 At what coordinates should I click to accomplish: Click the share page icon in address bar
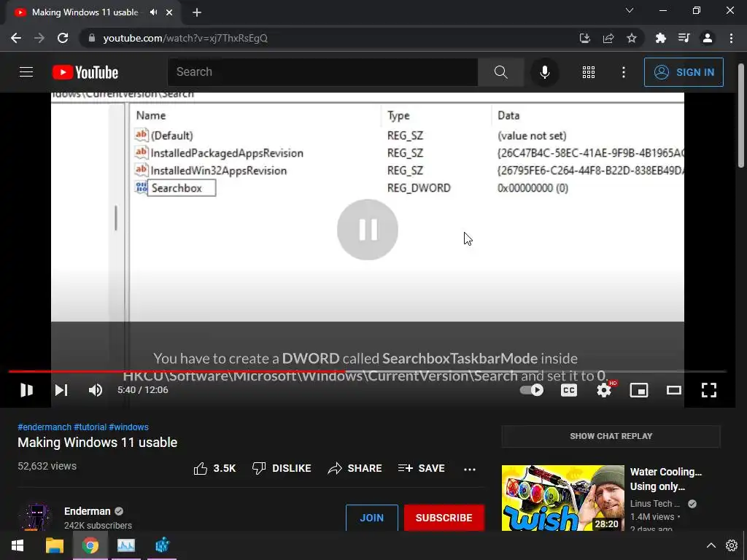[608, 38]
